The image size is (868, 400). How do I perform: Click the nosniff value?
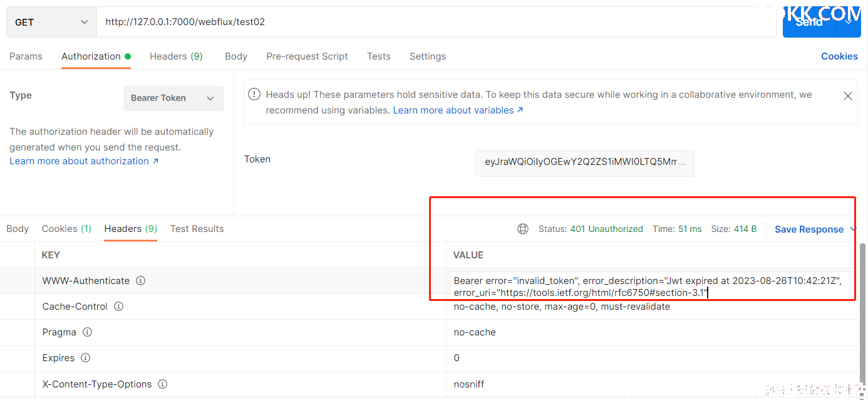[x=469, y=384]
